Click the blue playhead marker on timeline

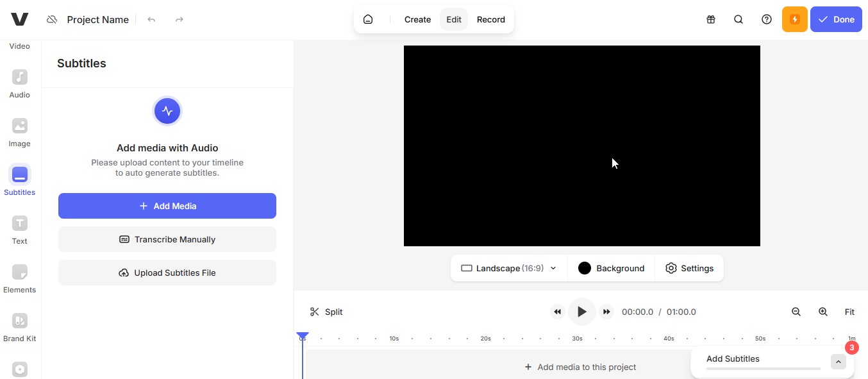[x=303, y=336]
